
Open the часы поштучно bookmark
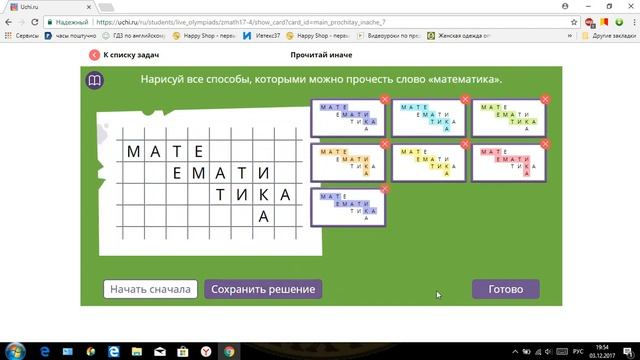[70, 36]
